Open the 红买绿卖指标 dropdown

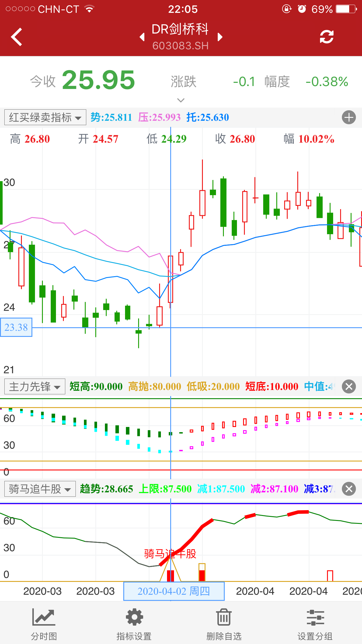coord(45,118)
